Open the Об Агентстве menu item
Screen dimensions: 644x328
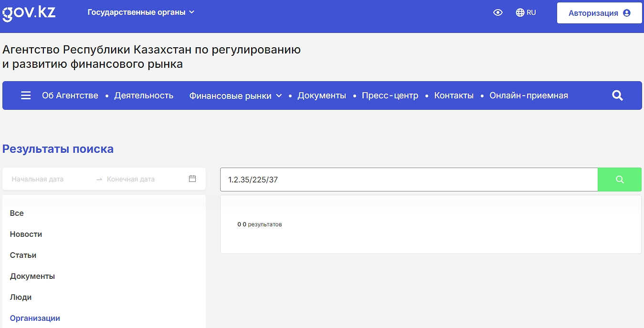pyautogui.click(x=70, y=95)
